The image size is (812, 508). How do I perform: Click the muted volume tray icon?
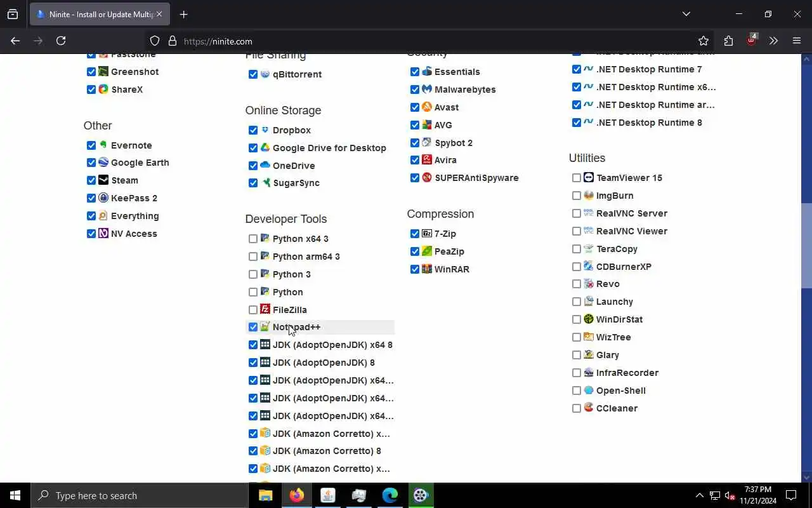(730, 495)
